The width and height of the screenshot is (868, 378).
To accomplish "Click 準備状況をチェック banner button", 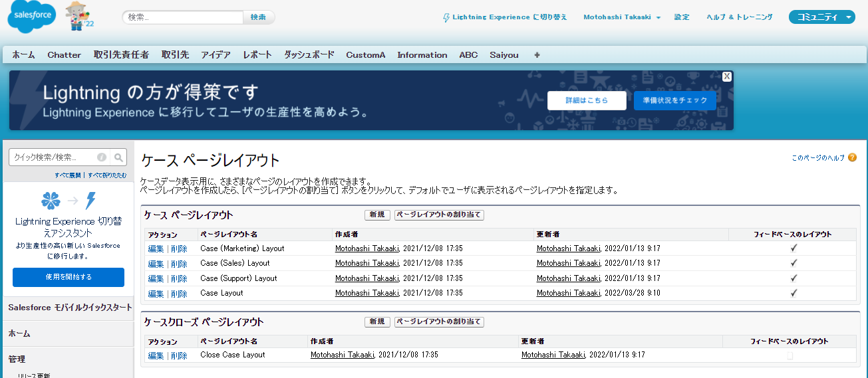I will [674, 101].
